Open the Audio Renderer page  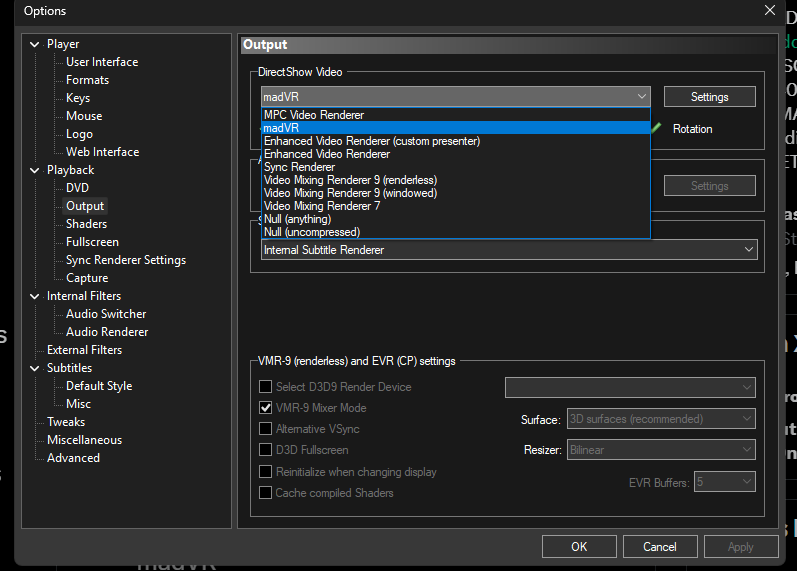[x=107, y=332]
